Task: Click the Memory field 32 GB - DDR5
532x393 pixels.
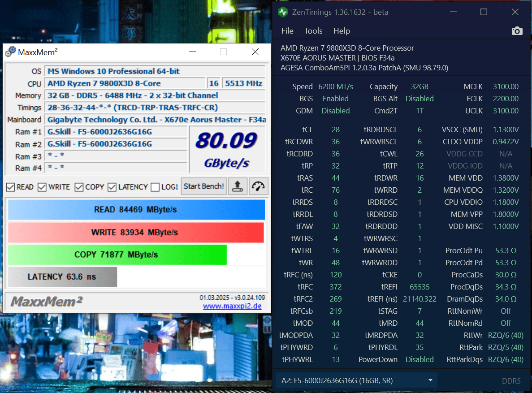Action: pos(155,95)
